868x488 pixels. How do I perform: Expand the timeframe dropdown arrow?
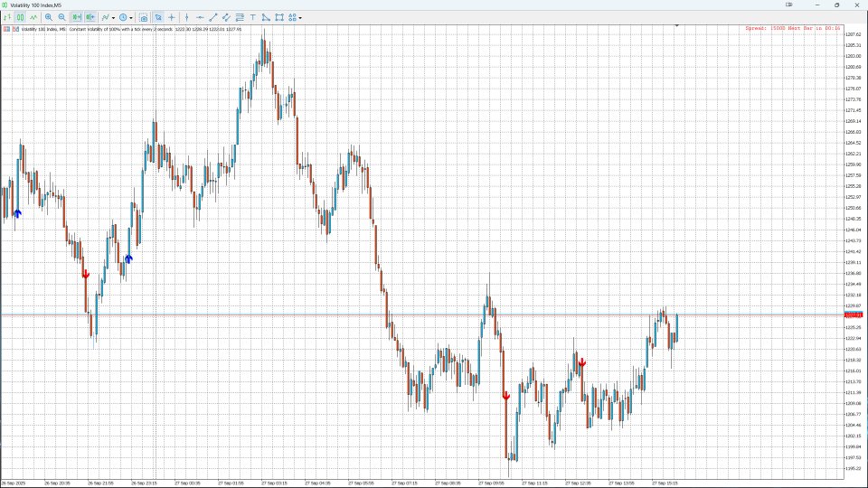click(131, 18)
